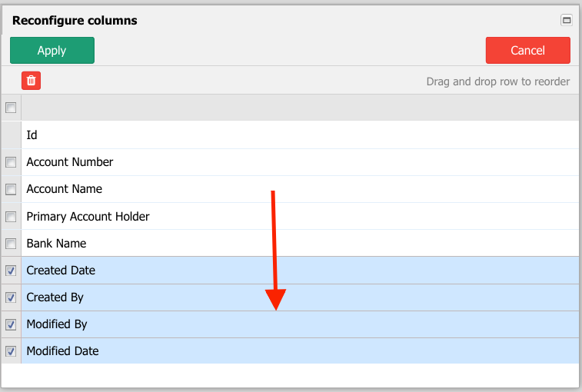The width and height of the screenshot is (582, 392).
Task: Enable the Primary Account Holder checkbox
Action: pyautogui.click(x=11, y=217)
